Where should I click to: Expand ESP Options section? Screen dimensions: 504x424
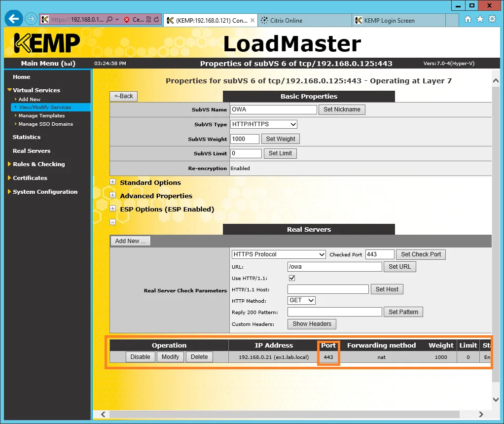(112, 209)
